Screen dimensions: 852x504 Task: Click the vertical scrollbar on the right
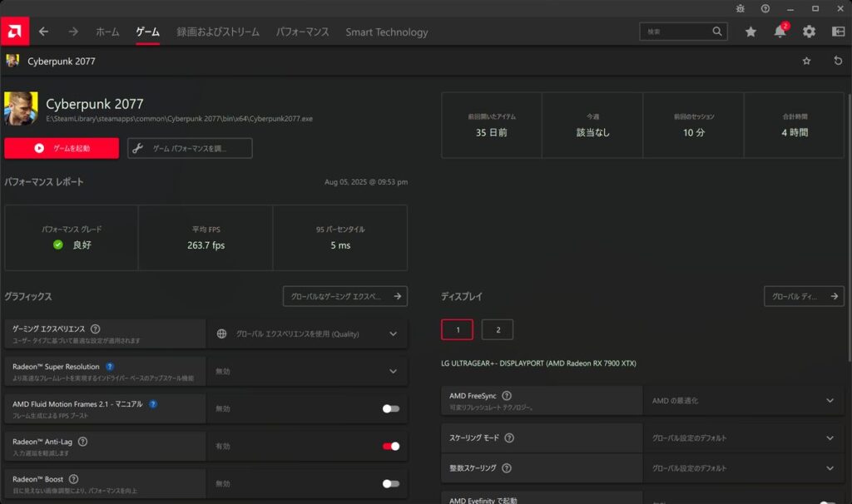click(849, 228)
